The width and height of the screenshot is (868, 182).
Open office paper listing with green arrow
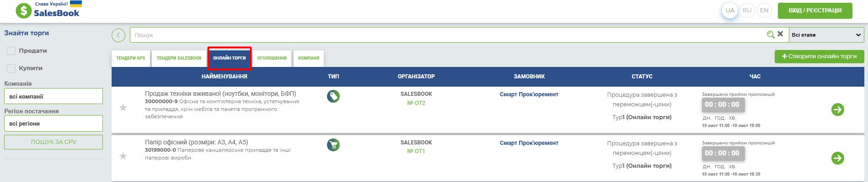point(838,158)
